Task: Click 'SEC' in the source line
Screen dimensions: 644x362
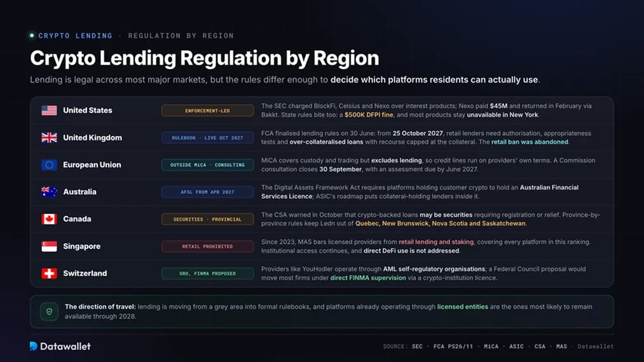Action: click(x=417, y=346)
